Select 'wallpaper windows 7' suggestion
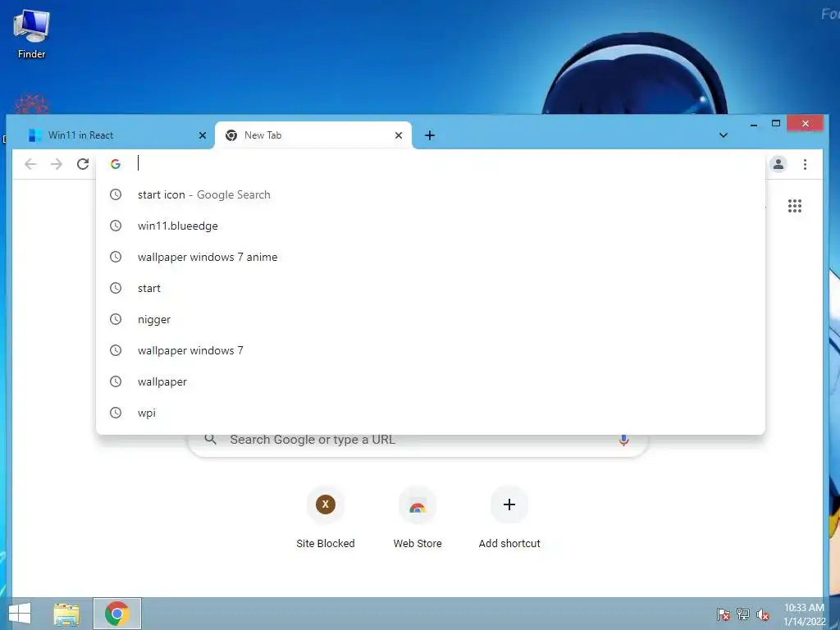The image size is (840, 630). click(x=430, y=350)
